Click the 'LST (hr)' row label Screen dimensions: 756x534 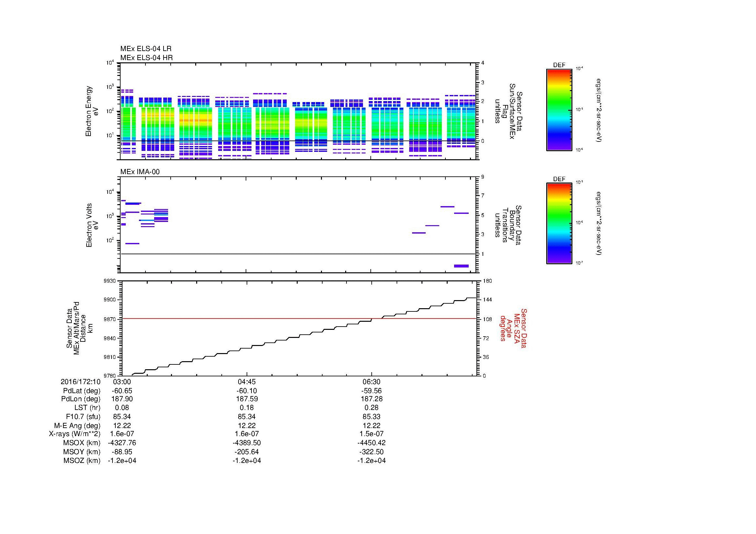pos(87,408)
